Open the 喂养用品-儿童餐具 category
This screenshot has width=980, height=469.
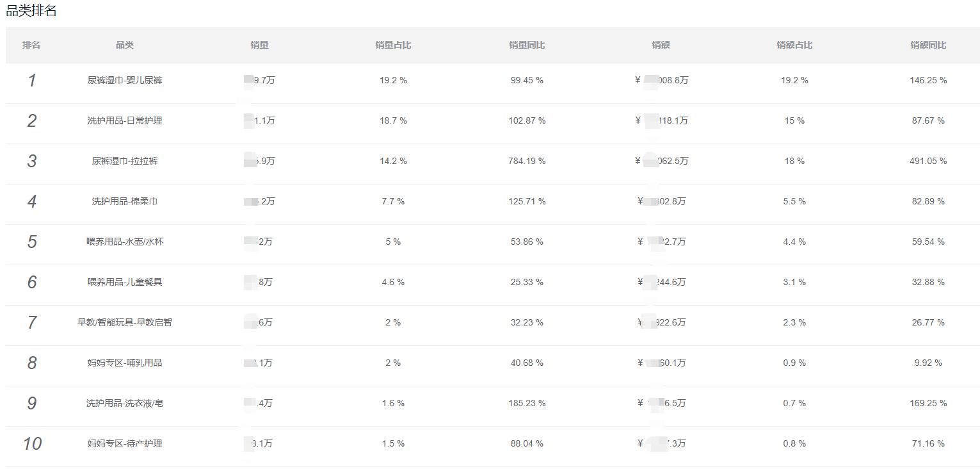point(125,282)
